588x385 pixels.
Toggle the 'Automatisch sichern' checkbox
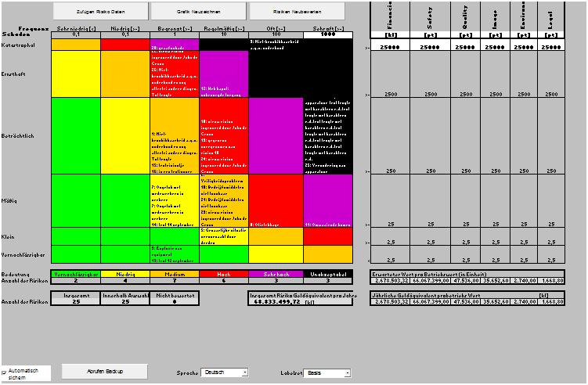(x=4, y=373)
